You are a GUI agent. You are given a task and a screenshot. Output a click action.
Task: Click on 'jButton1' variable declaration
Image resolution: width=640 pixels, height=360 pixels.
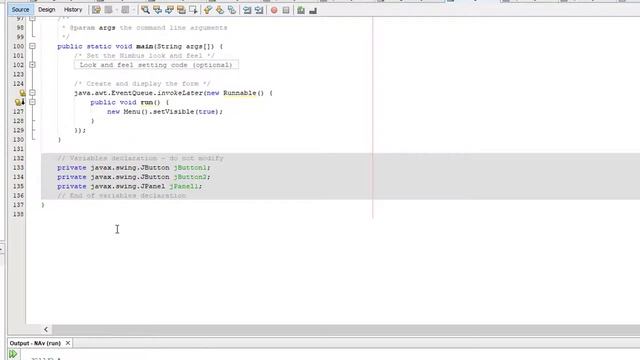tap(190, 168)
